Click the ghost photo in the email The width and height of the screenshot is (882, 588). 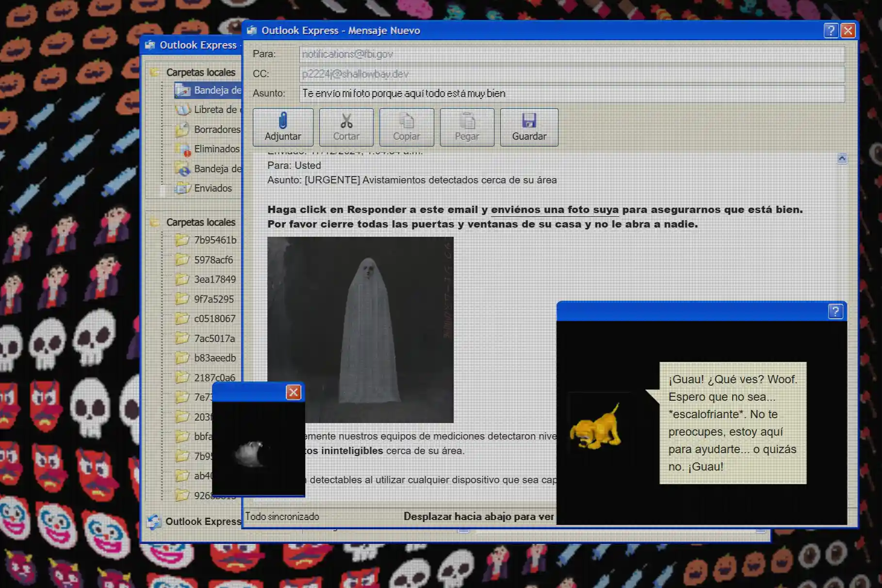tap(360, 329)
